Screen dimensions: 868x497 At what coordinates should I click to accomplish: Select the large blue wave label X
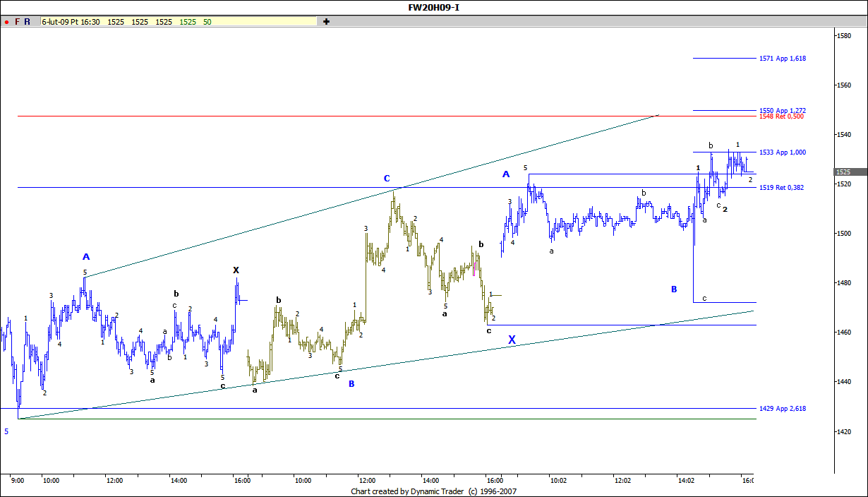pyautogui.click(x=512, y=340)
